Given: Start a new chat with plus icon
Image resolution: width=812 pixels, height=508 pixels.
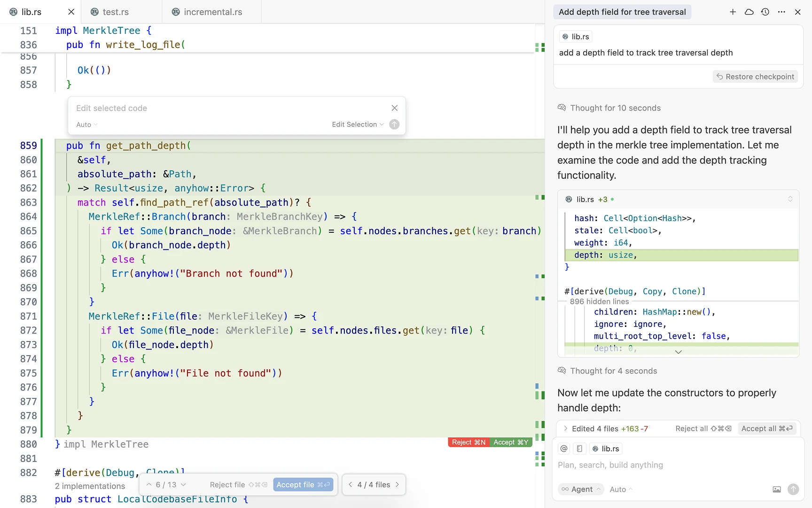Looking at the screenshot, I should [x=733, y=12].
